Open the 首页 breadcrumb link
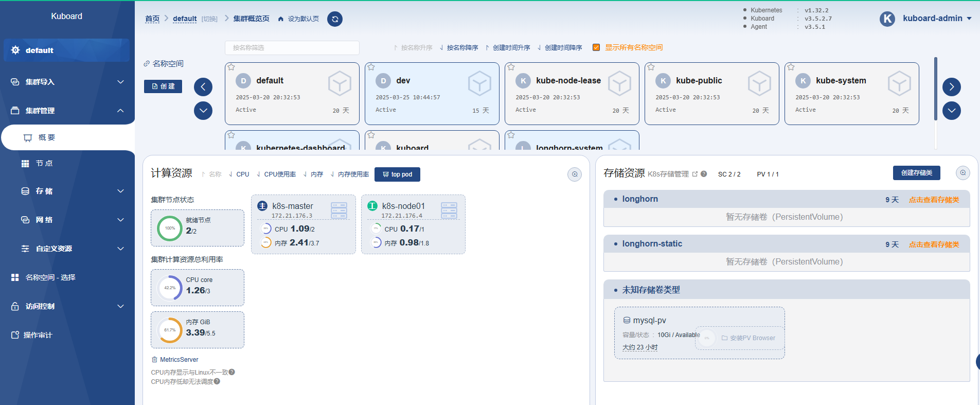The image size is (980, 405). (152, 19)
